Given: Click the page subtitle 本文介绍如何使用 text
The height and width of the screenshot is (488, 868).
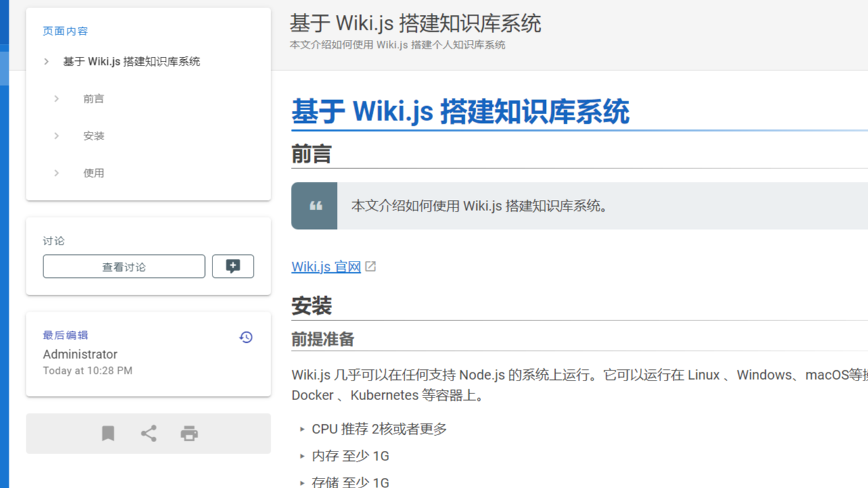Looking at the screenshot, I should (x=397, y=45).
